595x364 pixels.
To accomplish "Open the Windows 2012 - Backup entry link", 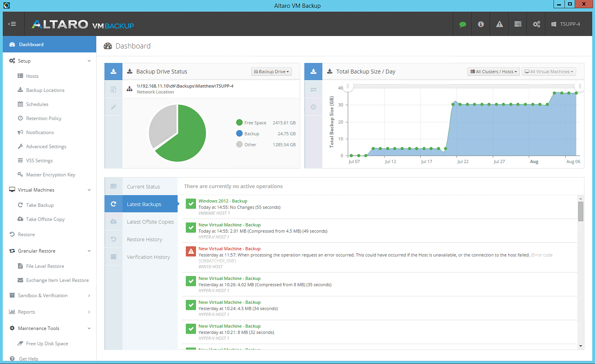I will [x=223, y=201].
